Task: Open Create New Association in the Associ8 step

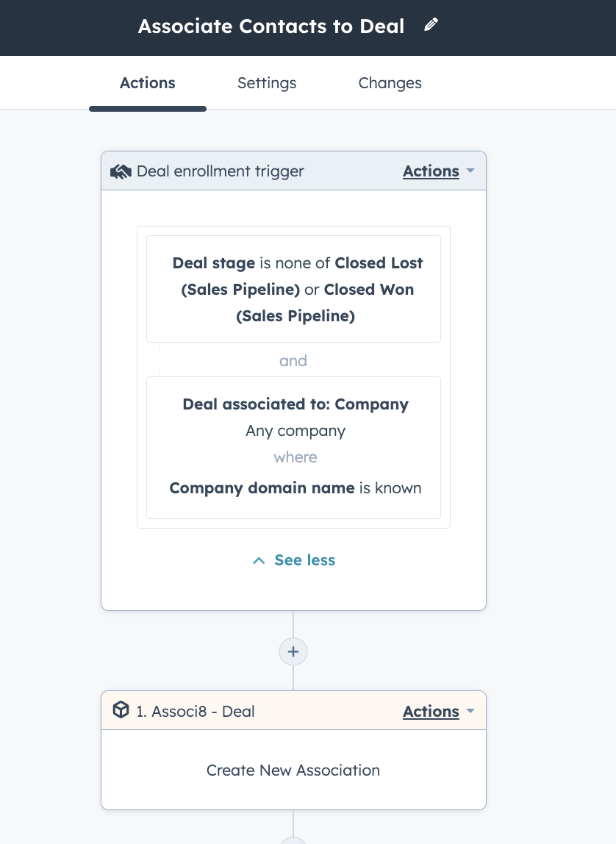Action: 293,770
